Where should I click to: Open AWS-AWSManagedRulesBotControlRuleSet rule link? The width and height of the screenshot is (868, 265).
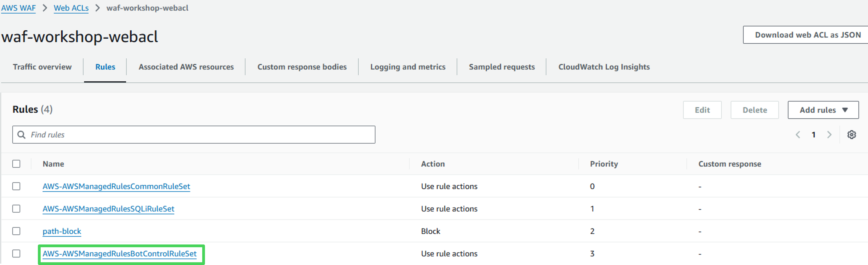click(x=119, y=254)
